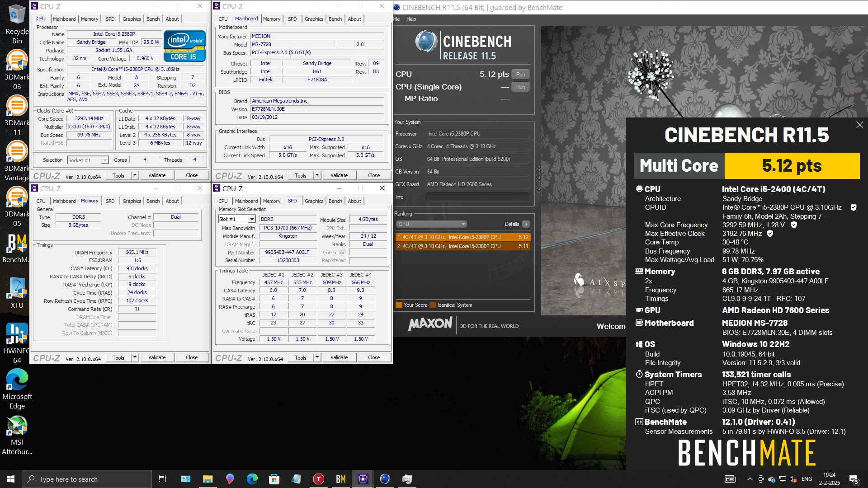The image size is (868, 488).
Task: Open Task View on the taskbar
Action: point(163,479)
